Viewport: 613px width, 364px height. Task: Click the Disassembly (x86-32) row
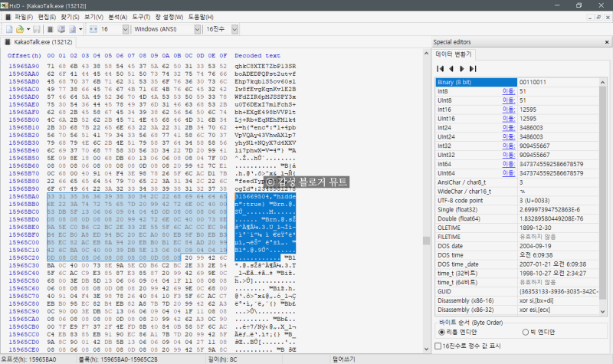click(517, 310)
